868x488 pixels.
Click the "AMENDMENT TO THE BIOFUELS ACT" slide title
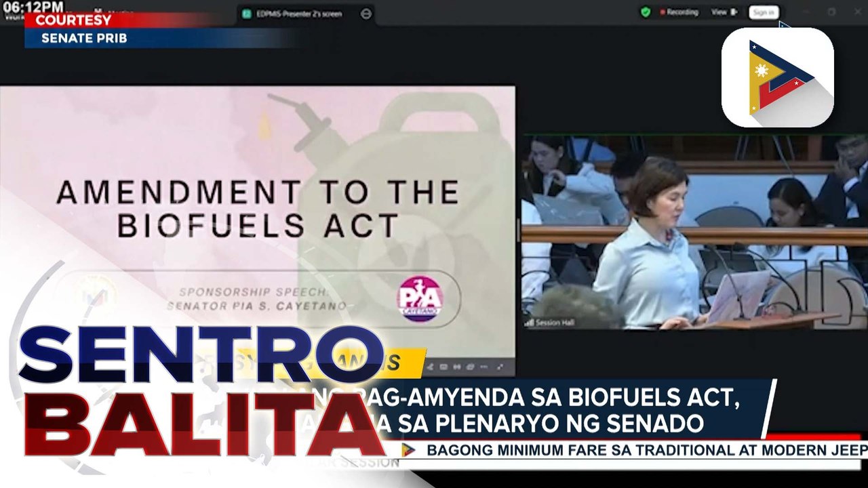click(258, 209)
